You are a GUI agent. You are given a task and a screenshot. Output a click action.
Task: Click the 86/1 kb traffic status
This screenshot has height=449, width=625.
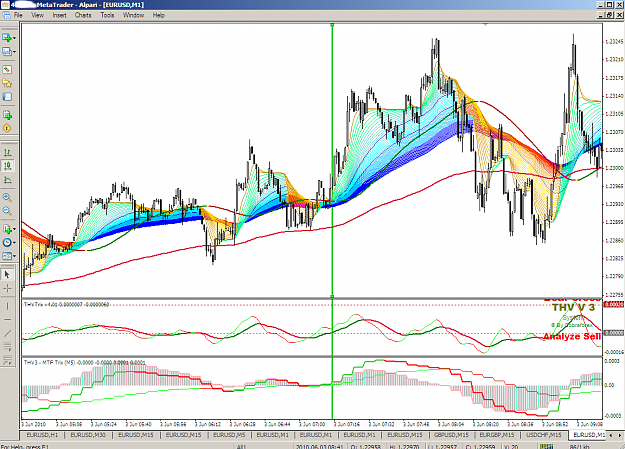tap(578, 446)
